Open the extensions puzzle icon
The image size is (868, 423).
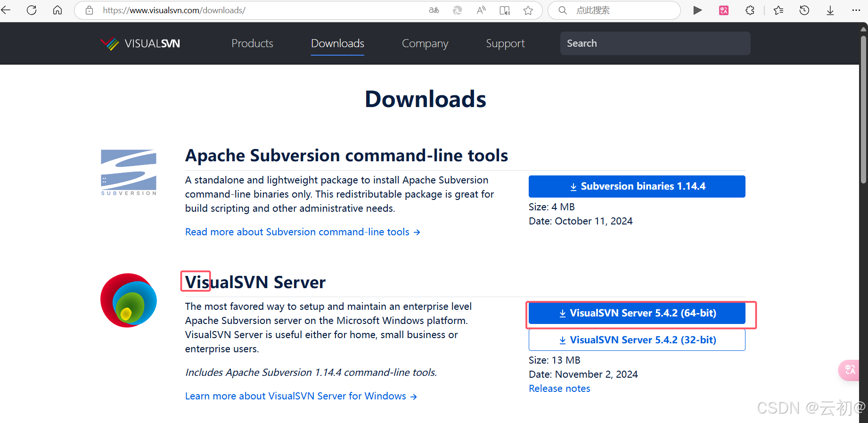point(750,10)
